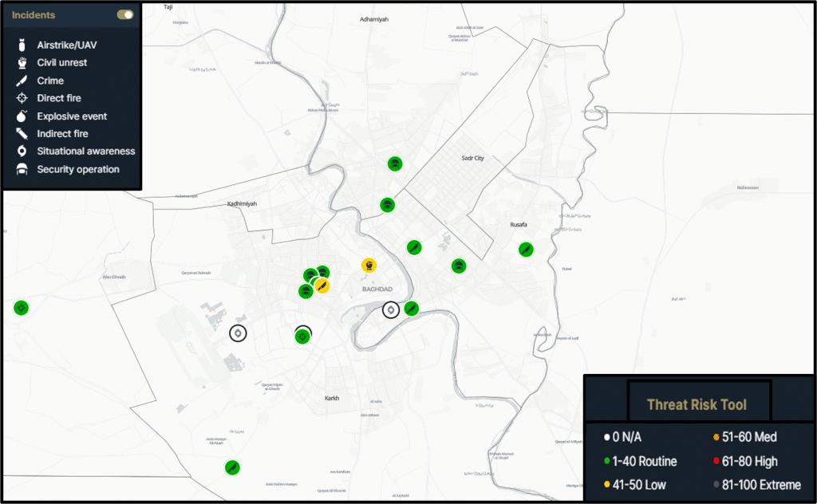Image resolution: width=817 pixels, height=504 pixels.
Task: Click the yellow crime knife marker
Action: pos(322,285)
